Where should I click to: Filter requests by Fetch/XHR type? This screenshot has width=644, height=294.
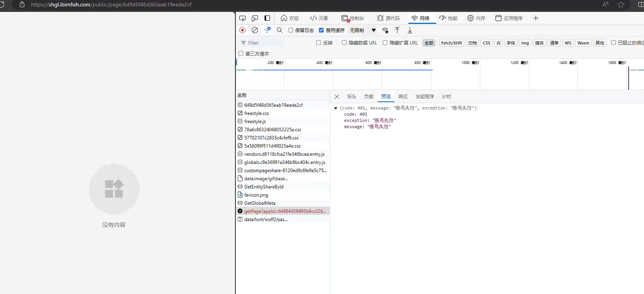451,43
